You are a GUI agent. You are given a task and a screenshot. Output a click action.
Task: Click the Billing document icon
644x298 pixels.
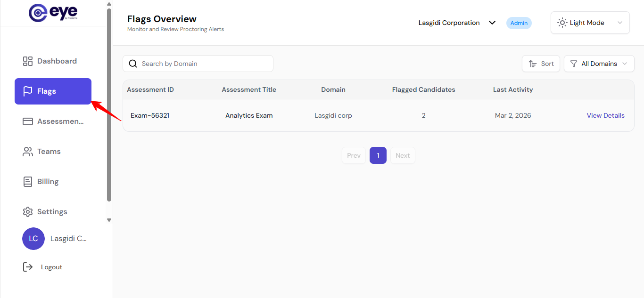coord(28,182)
